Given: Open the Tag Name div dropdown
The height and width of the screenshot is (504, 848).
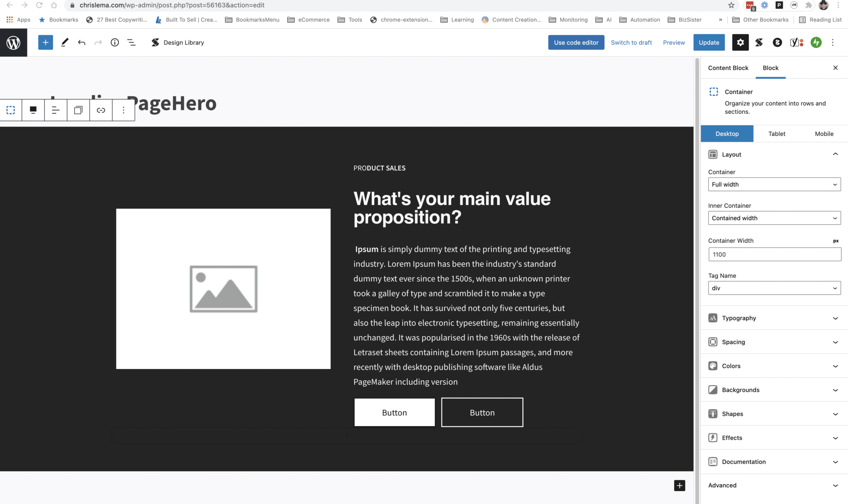Looking at the screenshot, I should pos(774,288).
